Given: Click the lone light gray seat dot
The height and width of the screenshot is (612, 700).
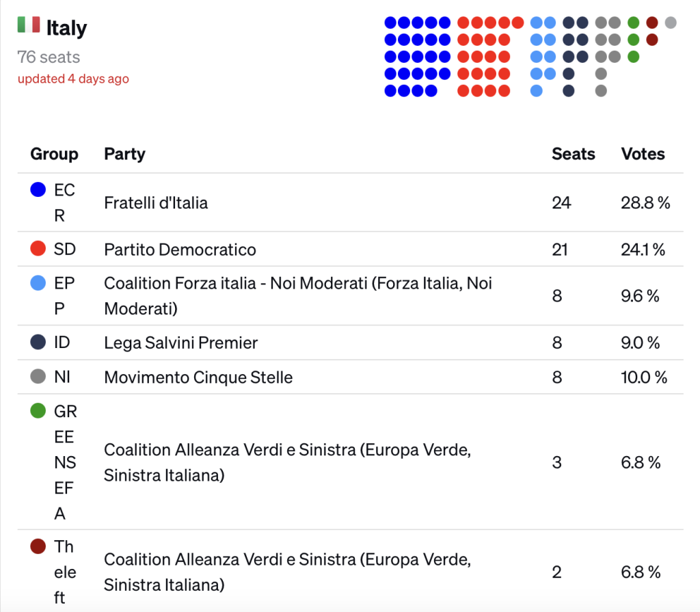Looking at the screenshot, I should (x=671, y=23).
